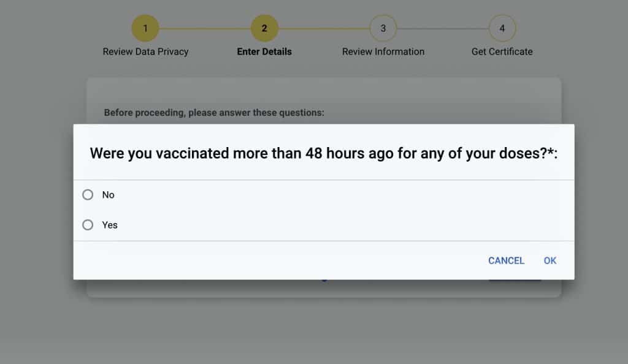Click the "Before proceeding" instruction text
The height and width of the screenshot is (364, 628).
click(214, 113)
